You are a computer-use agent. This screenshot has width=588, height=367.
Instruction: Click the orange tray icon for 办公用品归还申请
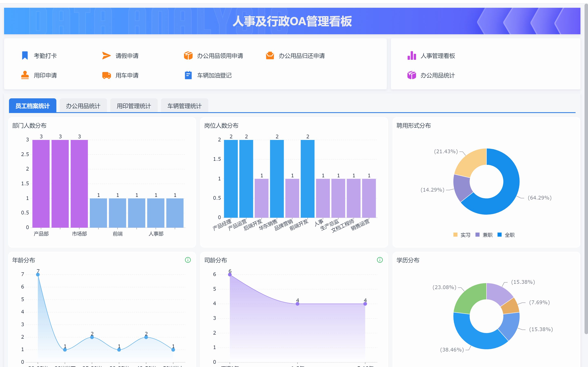coord(270,55)
